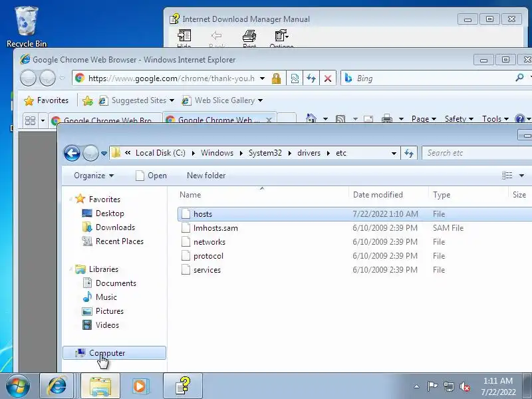This screenshot has width=532, height=399.
Task: Refresh the page in Internet Explorer
Action: (311, 78)
